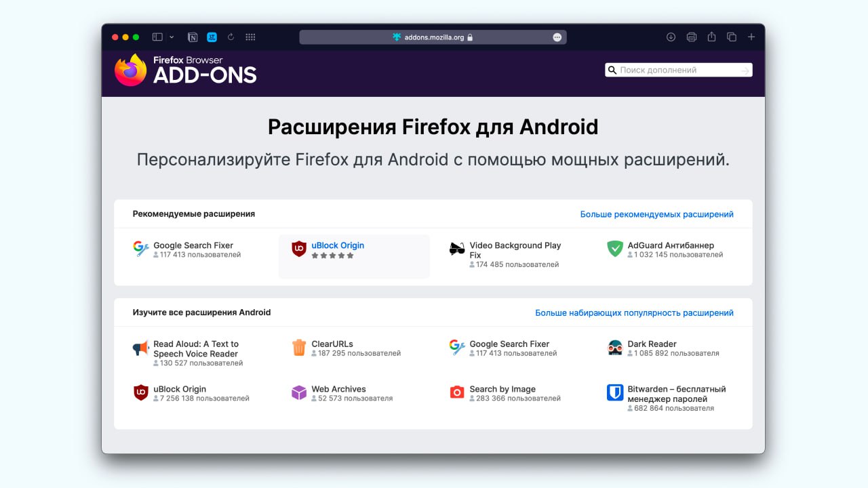
Task: Show the downloads icon in toolbar
Action: pyautogui.click(x=671, y=37)
